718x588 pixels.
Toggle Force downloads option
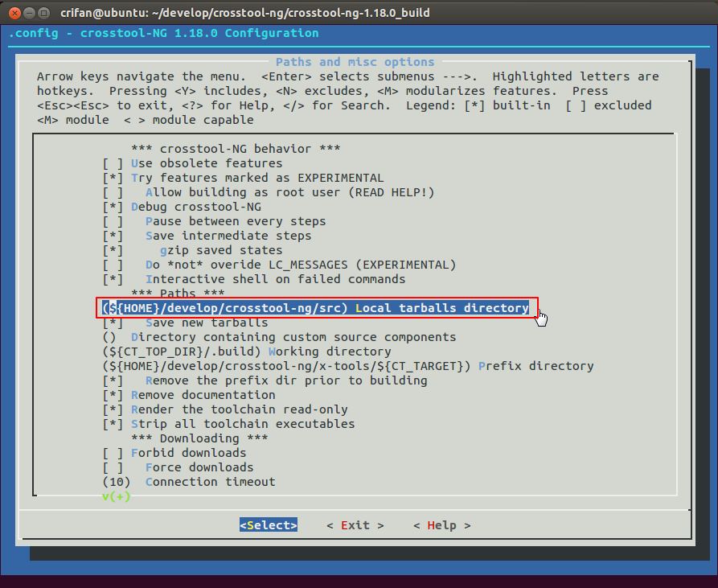pyautogui.click(x=178, y=467)
